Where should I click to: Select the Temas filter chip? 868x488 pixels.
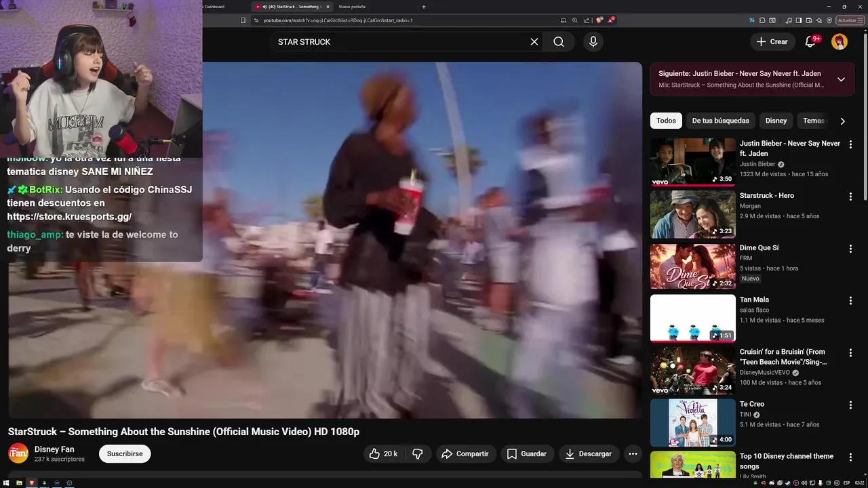pyautogui.click(x=814, y=121)
